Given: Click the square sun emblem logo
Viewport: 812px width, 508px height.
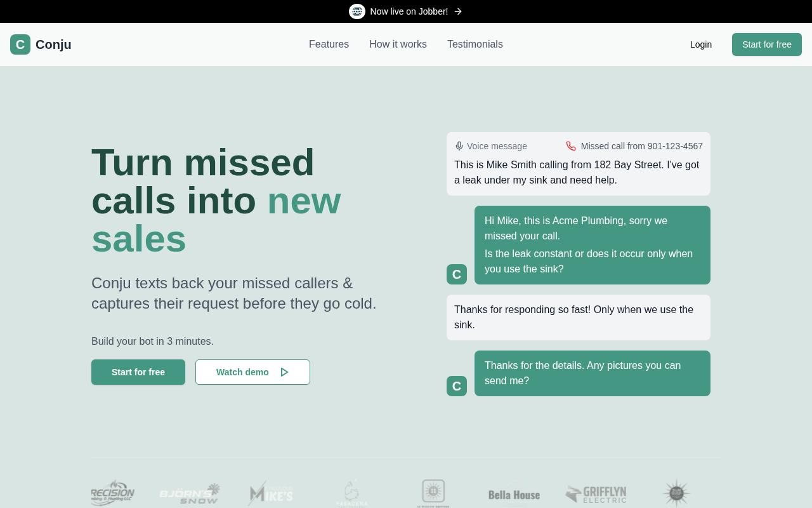Looking at the screenshot, I should click(433, 493).
